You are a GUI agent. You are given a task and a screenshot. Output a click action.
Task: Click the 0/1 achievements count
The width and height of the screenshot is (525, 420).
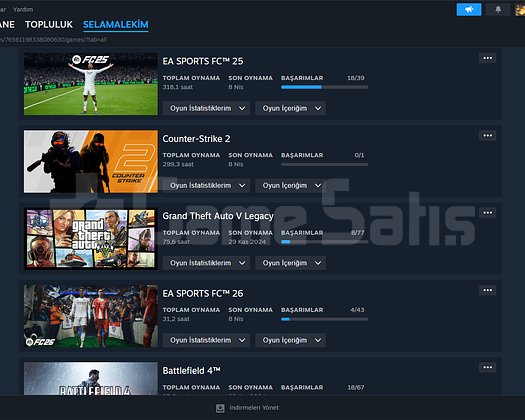(359, 155)
